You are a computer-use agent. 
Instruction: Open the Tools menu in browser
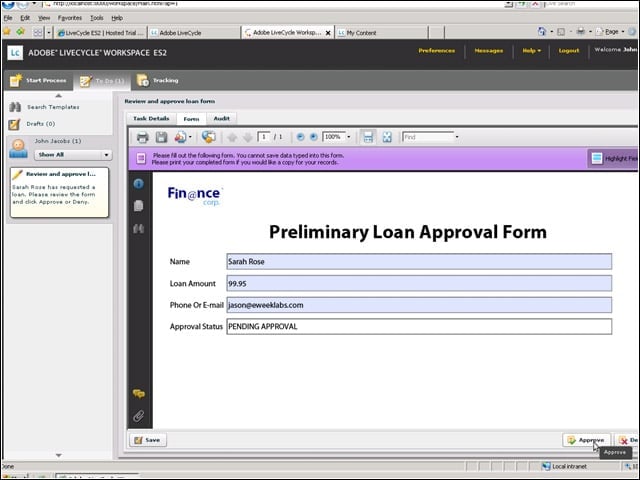click(x=97, y=18)
